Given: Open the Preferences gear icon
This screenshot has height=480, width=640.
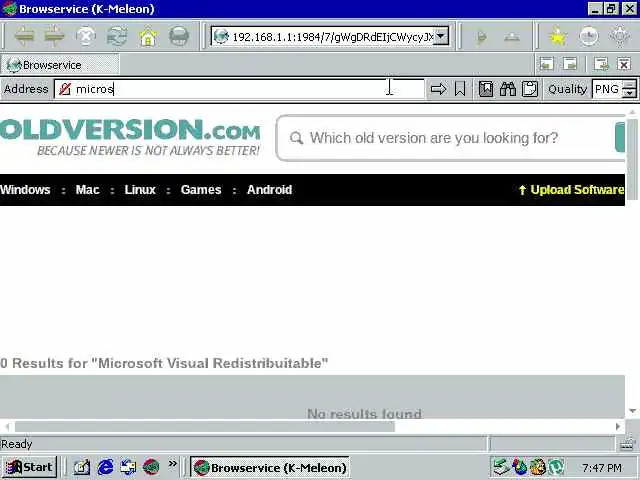Looking at the screenshot, I should [x=619, y=37].
